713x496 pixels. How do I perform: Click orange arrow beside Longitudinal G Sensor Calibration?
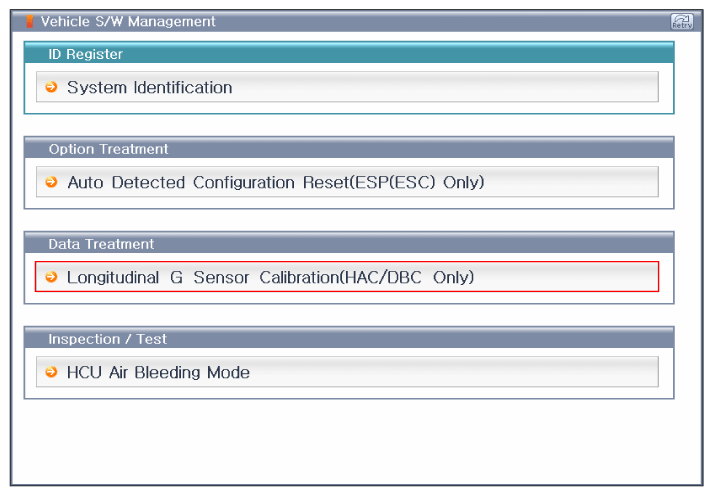(51, 276)
